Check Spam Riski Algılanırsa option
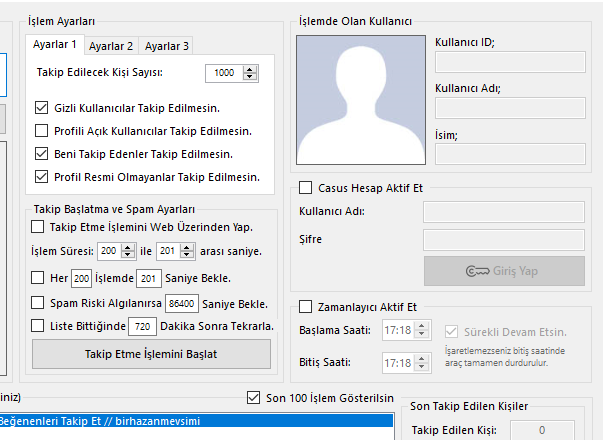The image size is (603, 440). (x=37, y=303)
